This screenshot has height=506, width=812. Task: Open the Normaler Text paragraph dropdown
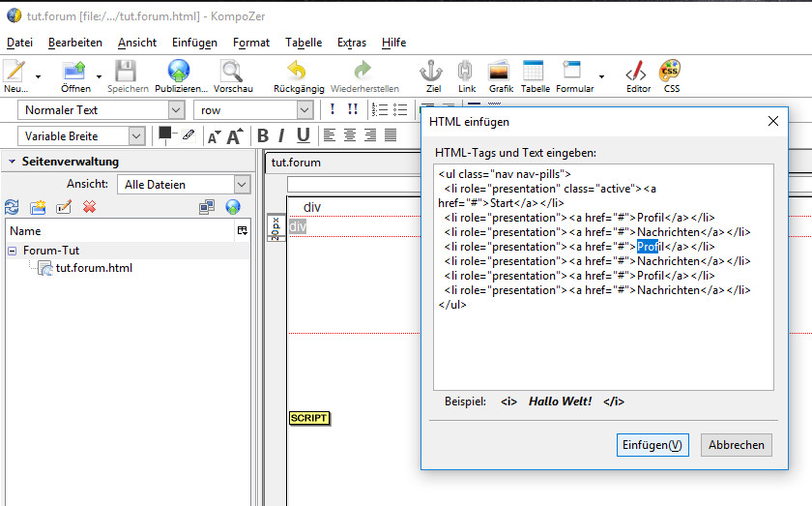tap(176, 110)
